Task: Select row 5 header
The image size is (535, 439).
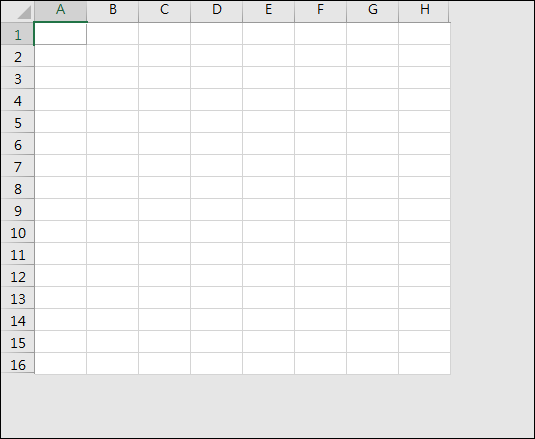Action: (x=18, y=122)
